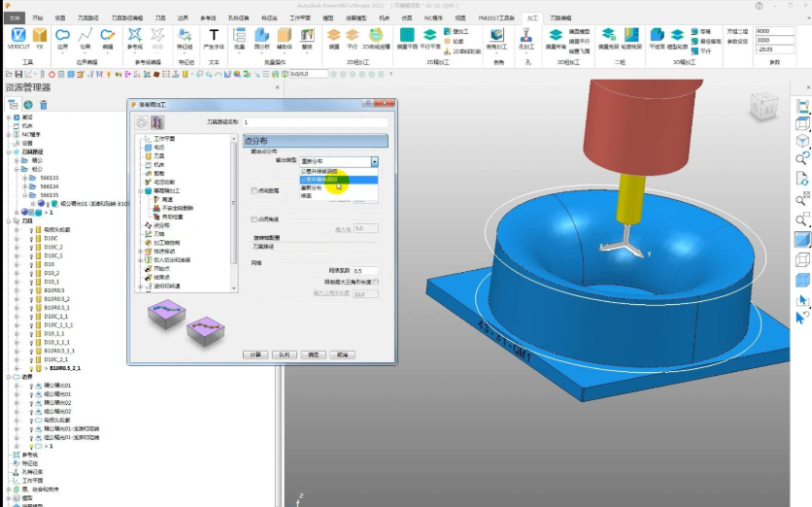Click the feature set (特征组) ribbon icon
Viewport: 812px width, 507px height.
[x=185, y=37]
